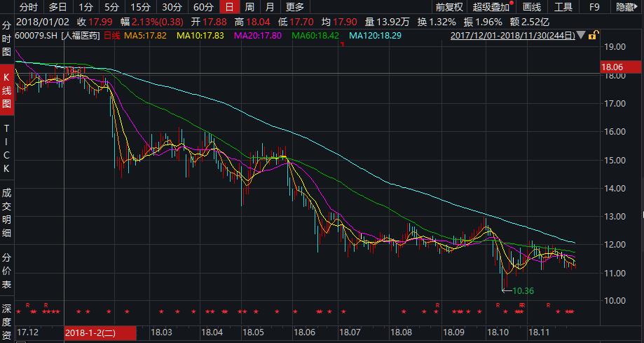The image size is (644, 343).
Task: Switch to the 周 weekly period
Action: point(249,7)
